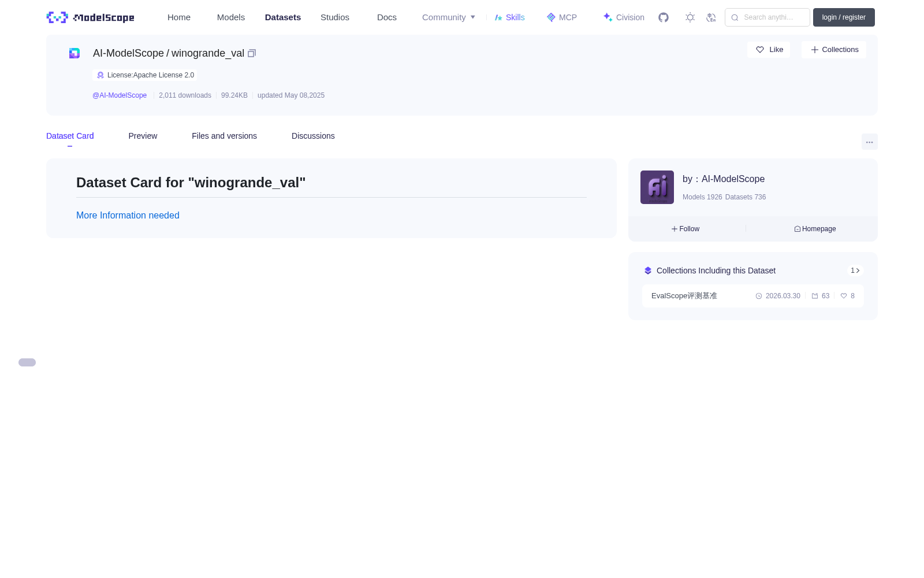Viewport: 924px width, 578px height.
Task: Copy dataset name with the copy icon
Action: click(252, 53)
